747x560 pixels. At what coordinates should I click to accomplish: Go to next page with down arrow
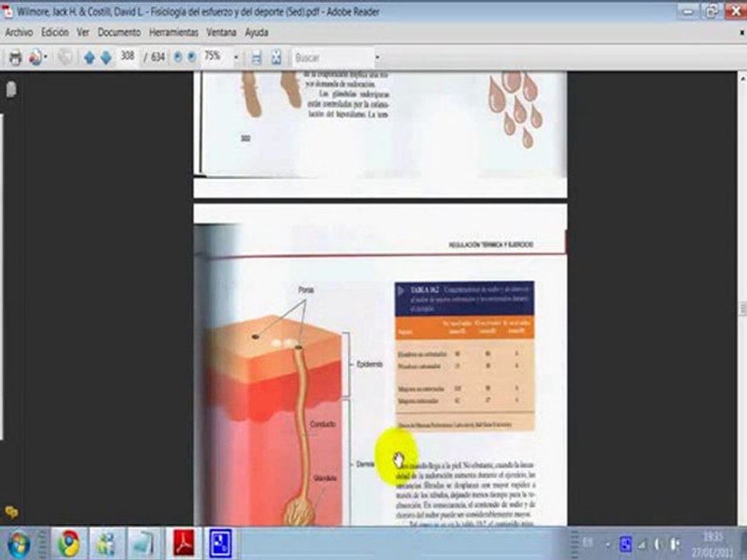click(106, 58)
